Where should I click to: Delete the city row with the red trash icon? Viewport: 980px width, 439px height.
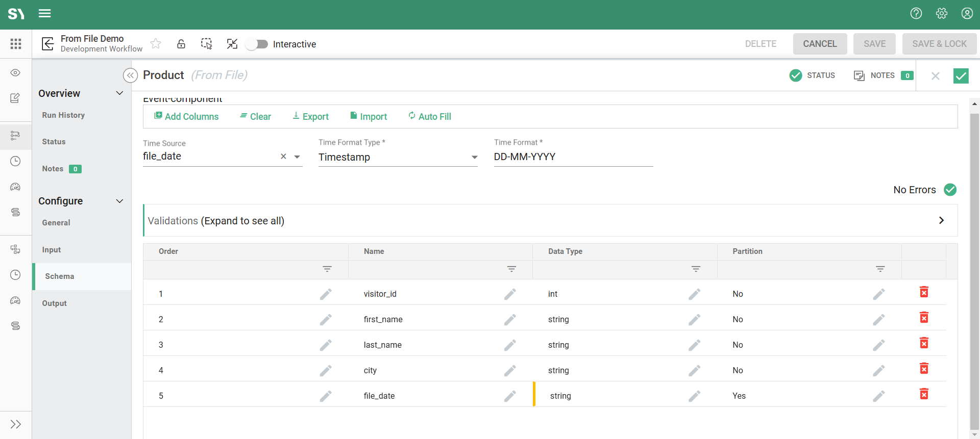pyautogui.click(x=923, y=369)
